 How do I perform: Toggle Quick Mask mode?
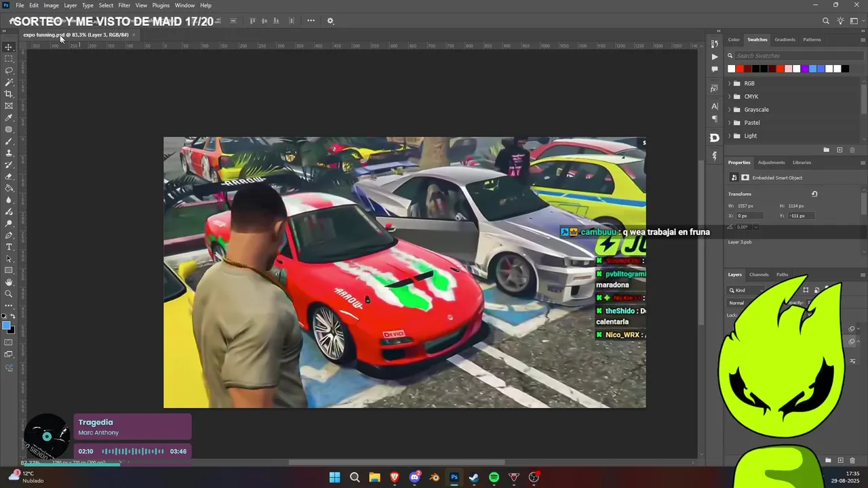coord(9,342)
